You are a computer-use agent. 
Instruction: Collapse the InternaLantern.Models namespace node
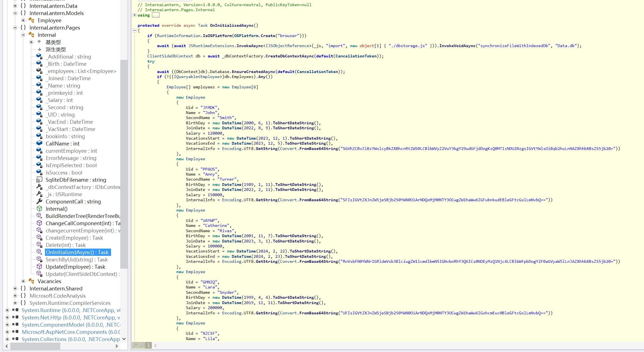(x=15, y=13)
